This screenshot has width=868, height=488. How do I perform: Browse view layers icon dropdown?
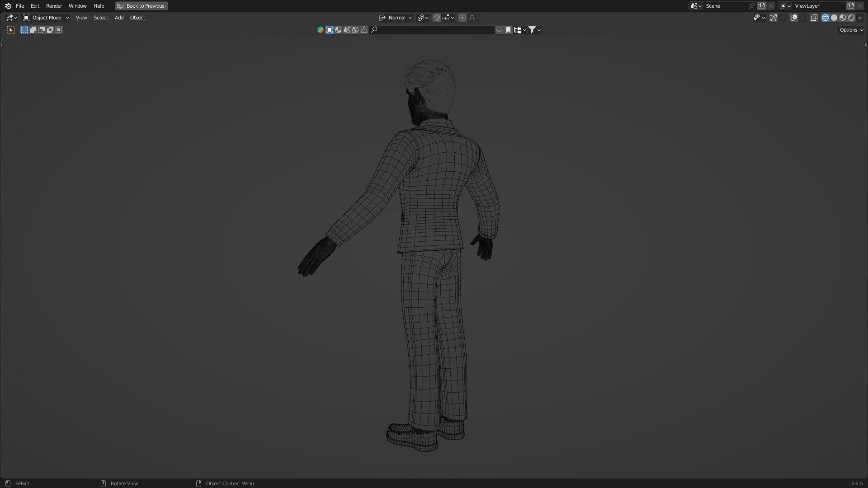(x=785, y=6)
